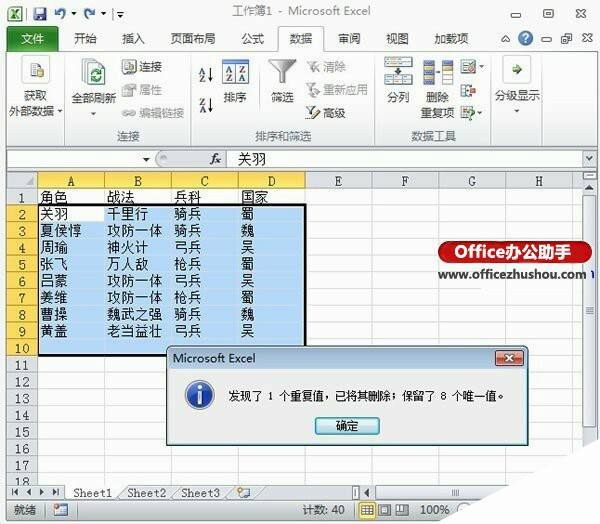The image size is (600, 524).
Task: Click cell containing 魏武之强
Action: coord(138,314)
